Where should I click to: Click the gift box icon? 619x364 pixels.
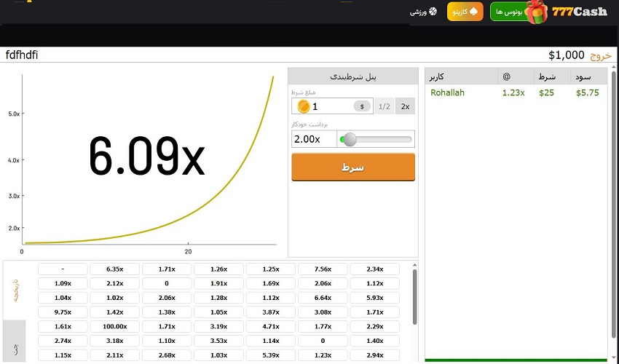(x=537, y=11)
